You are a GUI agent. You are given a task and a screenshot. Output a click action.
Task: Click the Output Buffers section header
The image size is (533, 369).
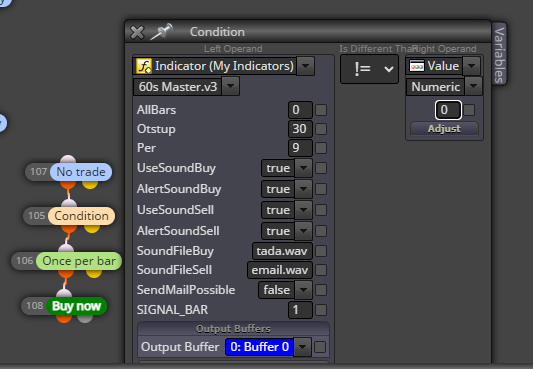pyautogui.click(x=233, y=329)
